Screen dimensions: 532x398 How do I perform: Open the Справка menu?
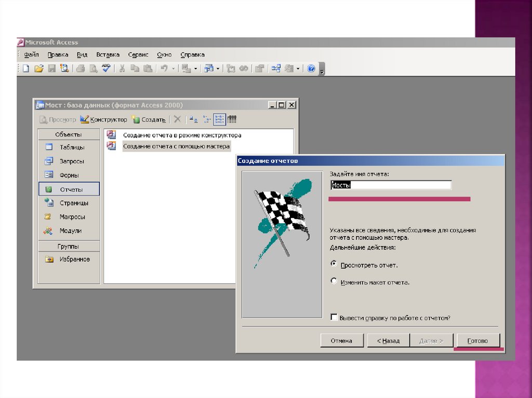pos(192,54)
